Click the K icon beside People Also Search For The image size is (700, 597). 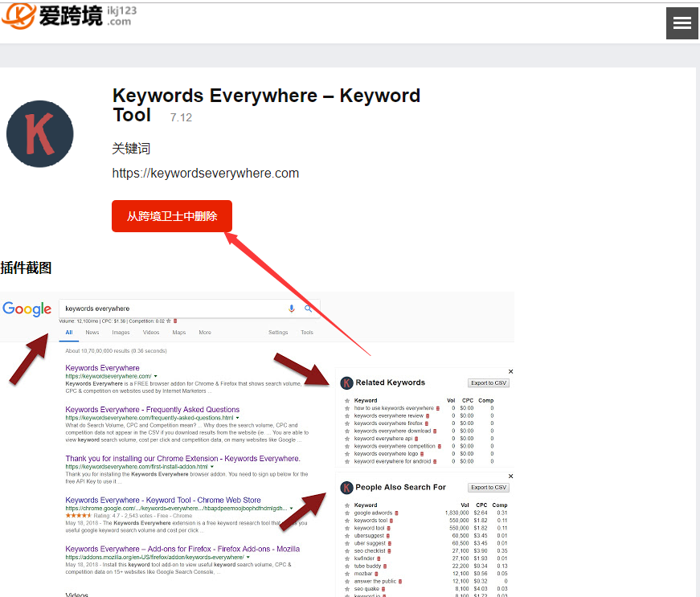(346, 488)
